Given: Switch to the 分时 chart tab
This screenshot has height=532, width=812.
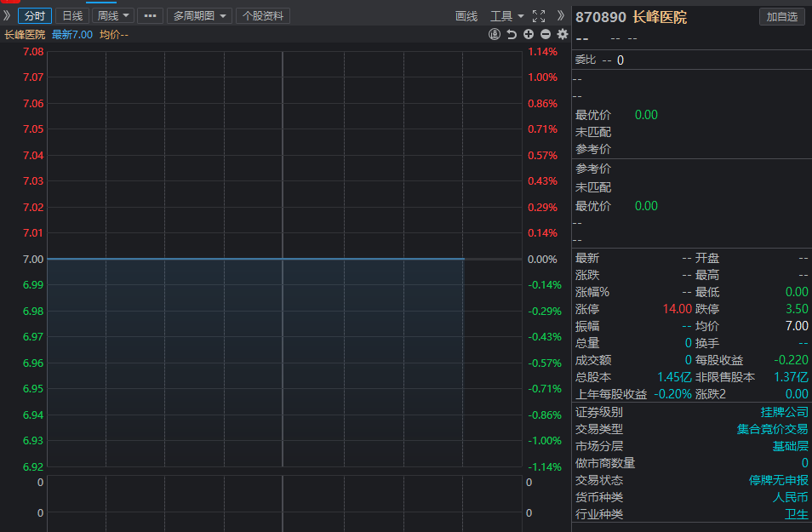Looking at the screenshot, I should click(x=35, y=16).
